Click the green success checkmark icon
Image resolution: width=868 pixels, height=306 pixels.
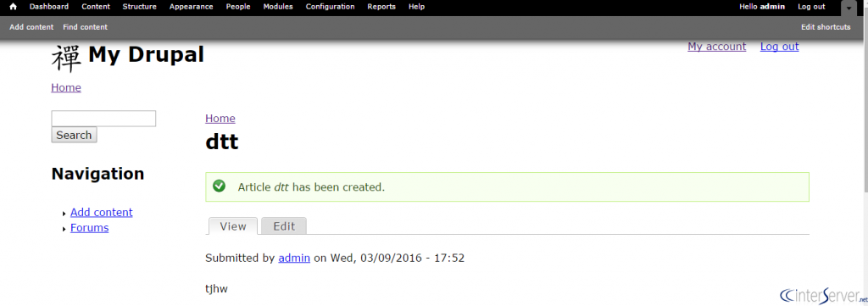(x=220, y=186)
